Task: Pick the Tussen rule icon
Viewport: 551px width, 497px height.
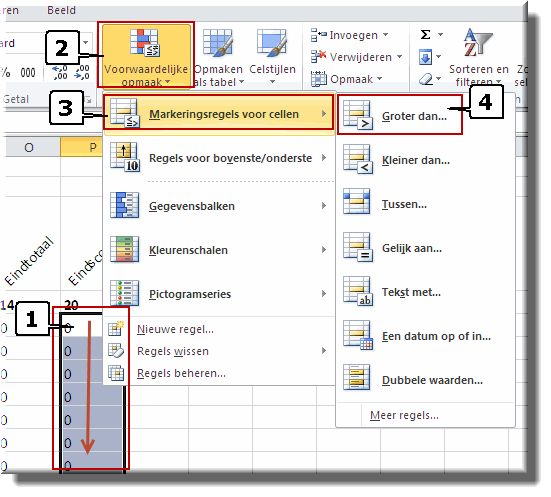Action: click(357, 201)
